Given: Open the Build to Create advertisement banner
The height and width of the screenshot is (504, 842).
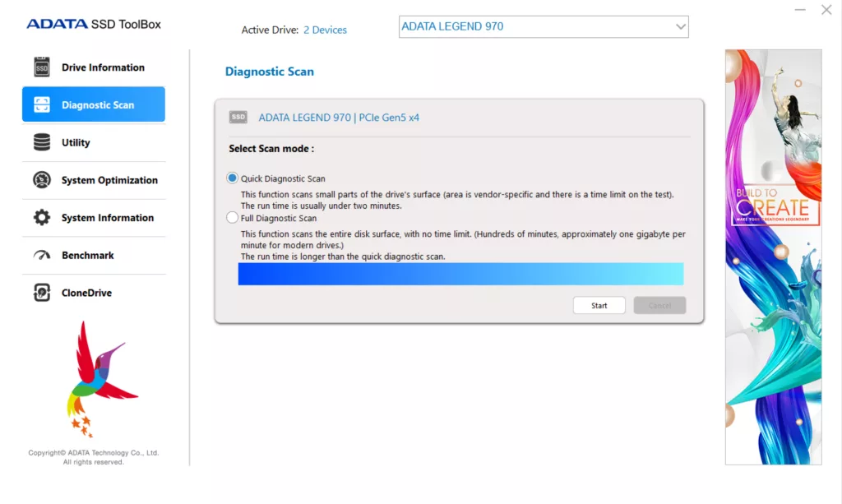Looking at the screenshot, I should [x=773, y=257].
